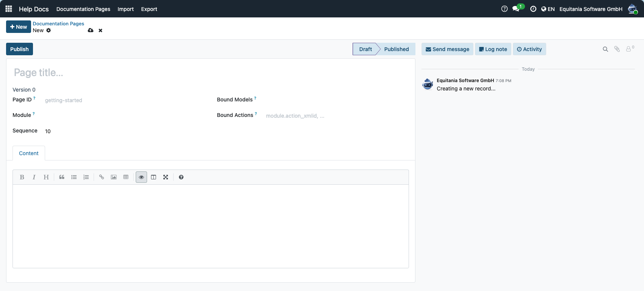Show followers icon in chatter

tap(630, 49)
